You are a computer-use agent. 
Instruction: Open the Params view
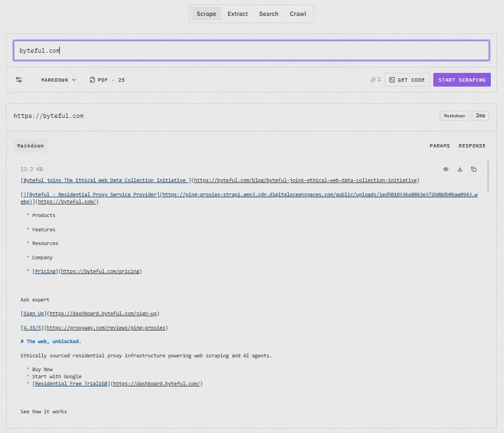pyautogui.click(x=440, y=146)
